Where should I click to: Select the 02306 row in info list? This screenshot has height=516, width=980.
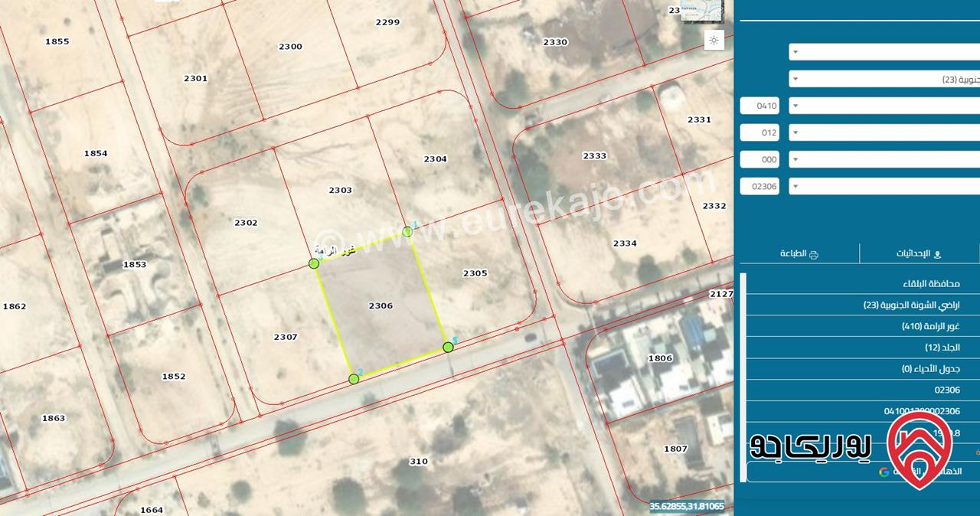click(x=864, y=390)
